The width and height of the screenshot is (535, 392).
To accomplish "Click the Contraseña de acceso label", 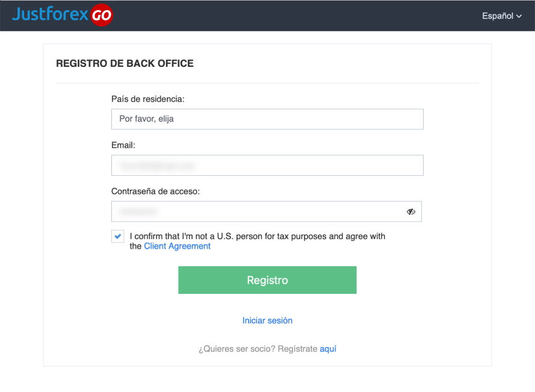I will point(156,191).
